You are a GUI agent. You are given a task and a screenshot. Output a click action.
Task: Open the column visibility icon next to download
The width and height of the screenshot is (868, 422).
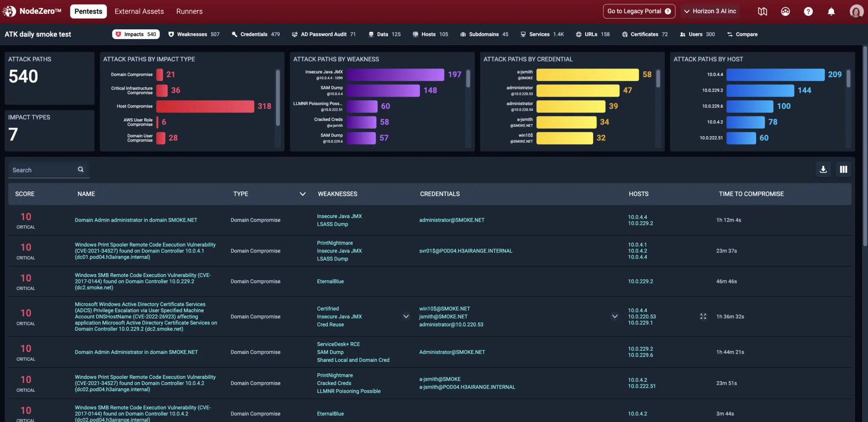843,169
